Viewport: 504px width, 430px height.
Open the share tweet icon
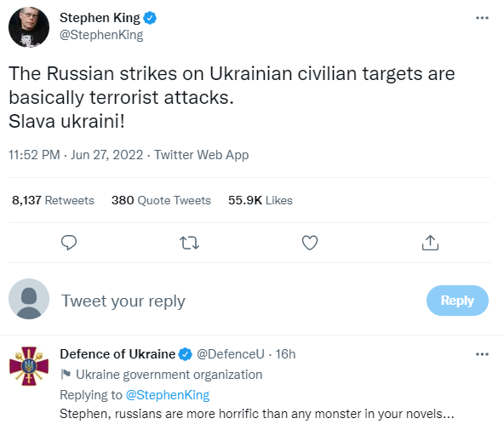(x=430, y=243)
